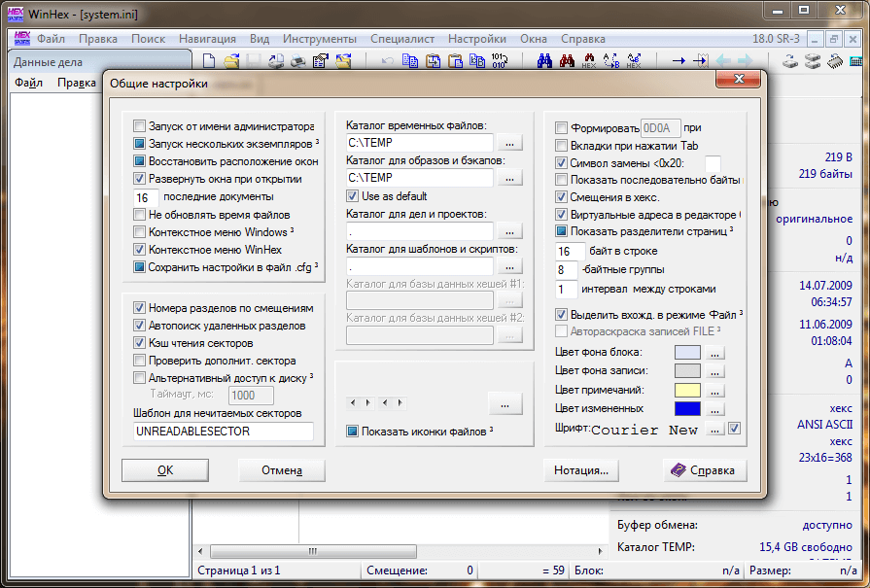
Task: Uncheck 'Use as default' checkbox
Action: coord(354,196)
